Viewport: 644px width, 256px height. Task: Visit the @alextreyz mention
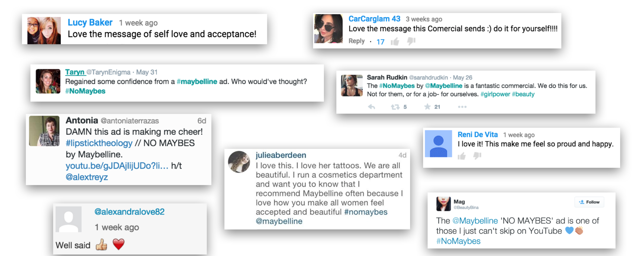pos(87,177)
